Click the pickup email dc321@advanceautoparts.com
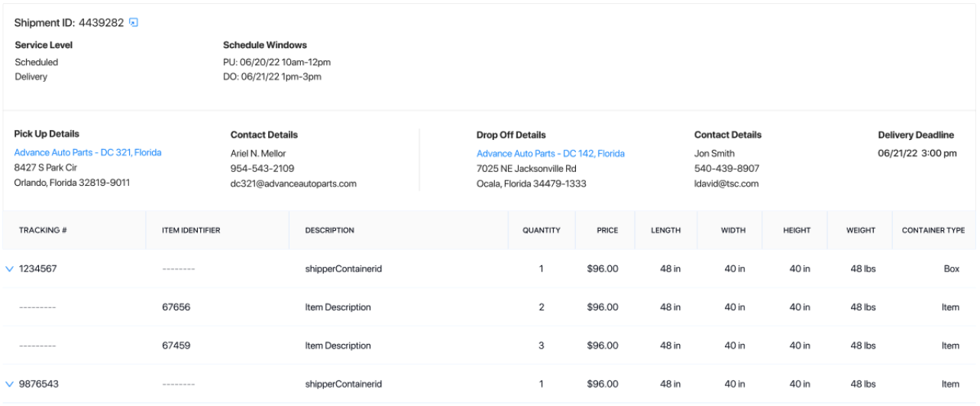Image resolution: width=980 pixels, height=406 pixels. (x=293, y=184)
